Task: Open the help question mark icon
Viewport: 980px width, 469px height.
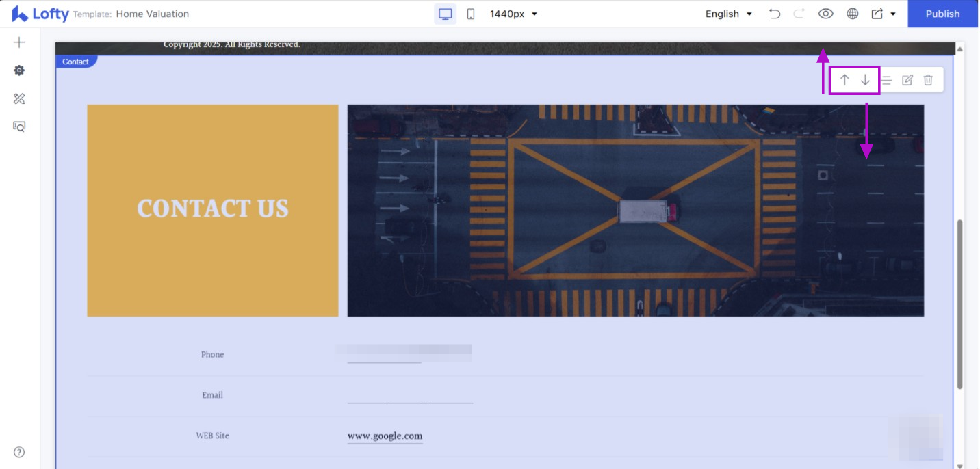Action: [19, 452]
